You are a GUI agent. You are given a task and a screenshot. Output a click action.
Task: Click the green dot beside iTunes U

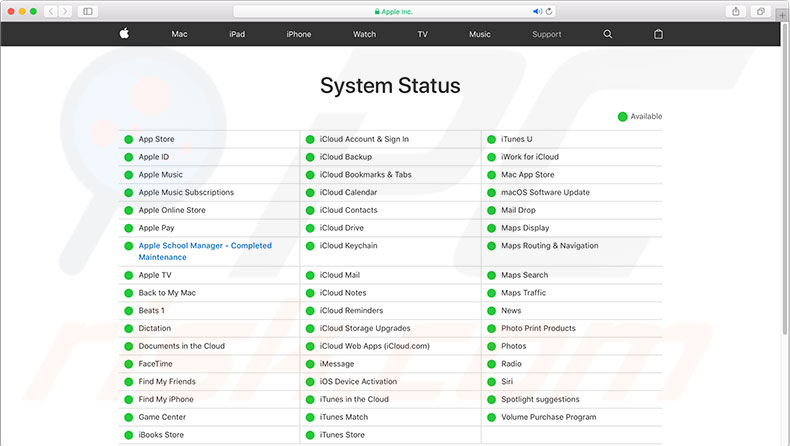point(491,140)
